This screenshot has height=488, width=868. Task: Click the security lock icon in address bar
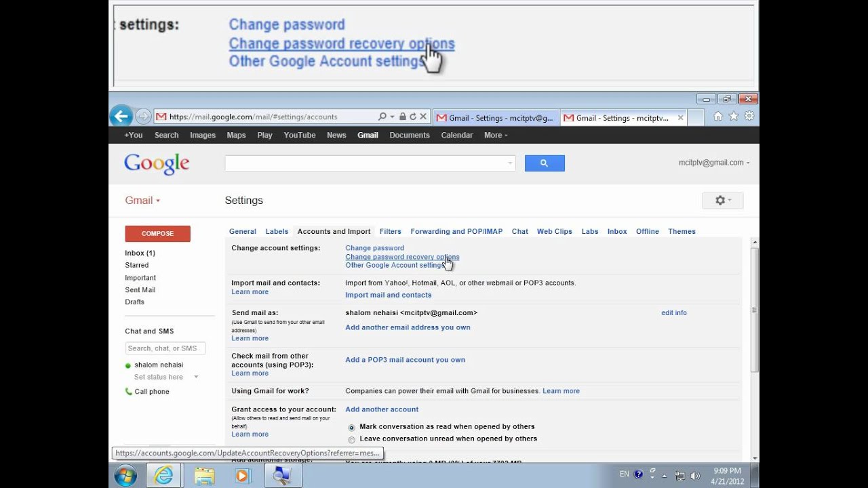[403, 117]
